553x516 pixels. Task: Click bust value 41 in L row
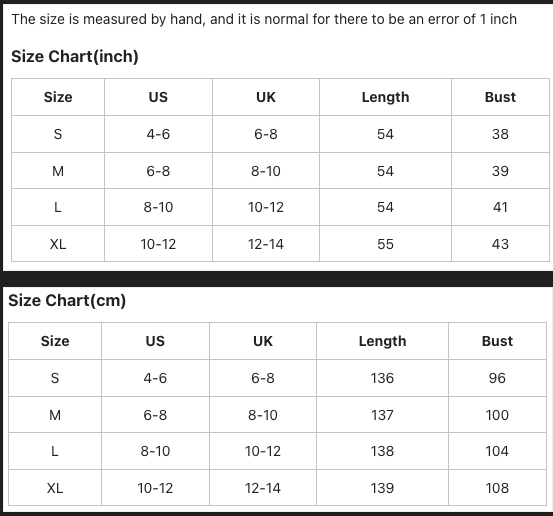tap(500, 207)
